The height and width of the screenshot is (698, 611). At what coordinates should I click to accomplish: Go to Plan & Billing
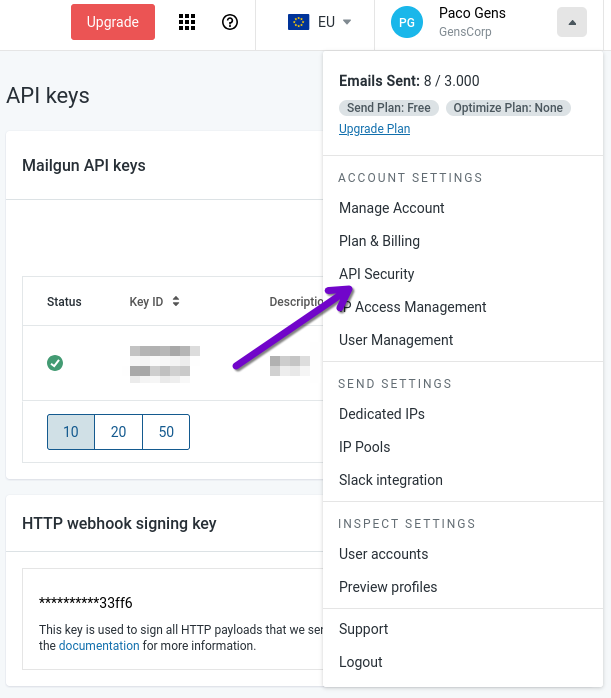pos(379,241)
